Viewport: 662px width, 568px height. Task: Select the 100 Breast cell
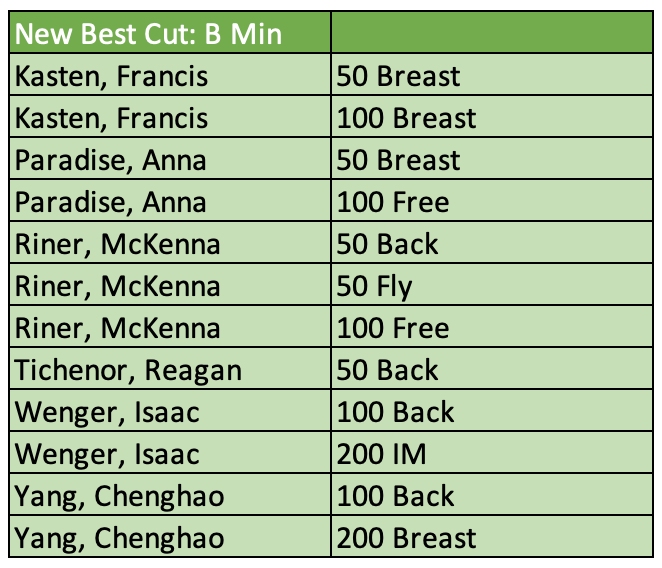(493, 119)
